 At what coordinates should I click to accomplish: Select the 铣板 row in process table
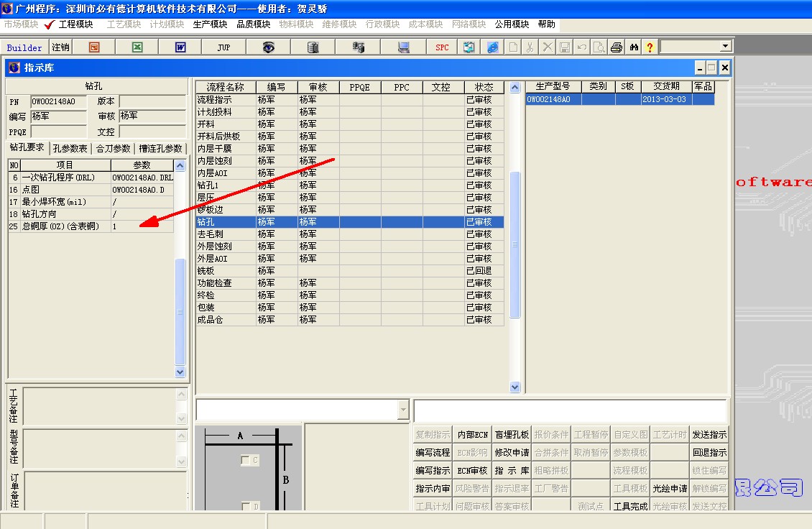pyautogui.click(x=349, y=271)
